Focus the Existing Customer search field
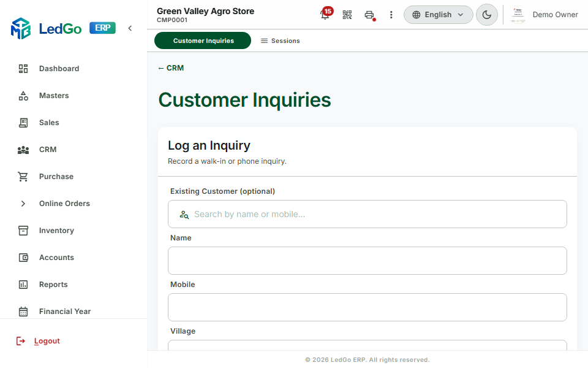Screen dimensions: 588x368 367,214
